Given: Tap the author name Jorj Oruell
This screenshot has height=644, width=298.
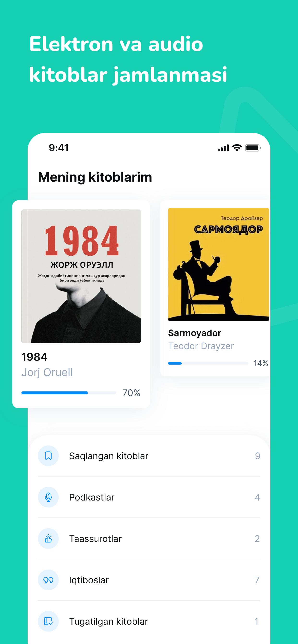Looking at the screenshot, I should [x=47, y=372].
